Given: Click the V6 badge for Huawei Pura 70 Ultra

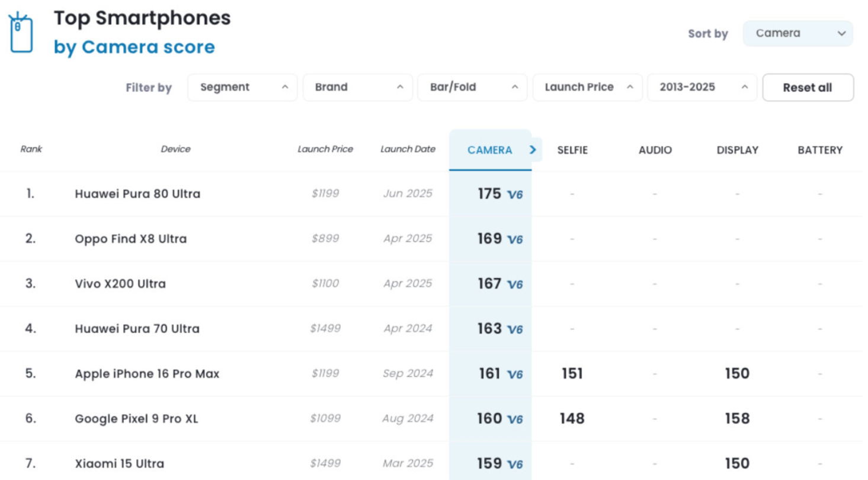Looking at the screenshot, I should coord(515,330).
